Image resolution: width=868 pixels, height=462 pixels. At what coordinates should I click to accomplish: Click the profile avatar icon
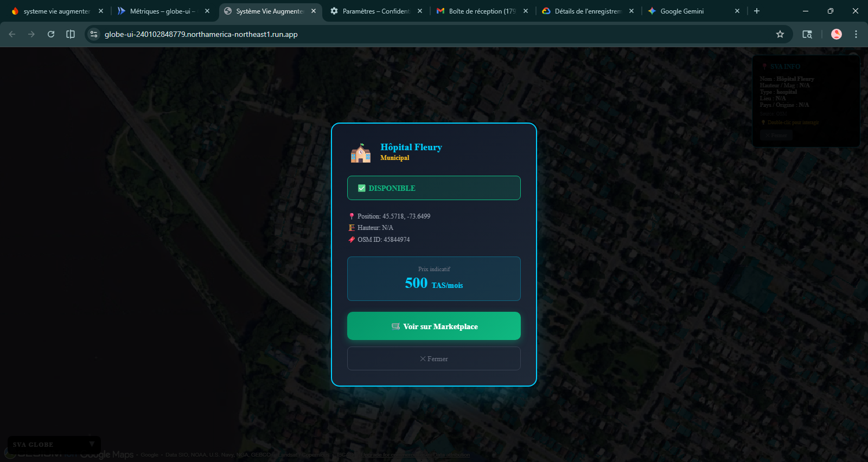[x=837, y=34]
